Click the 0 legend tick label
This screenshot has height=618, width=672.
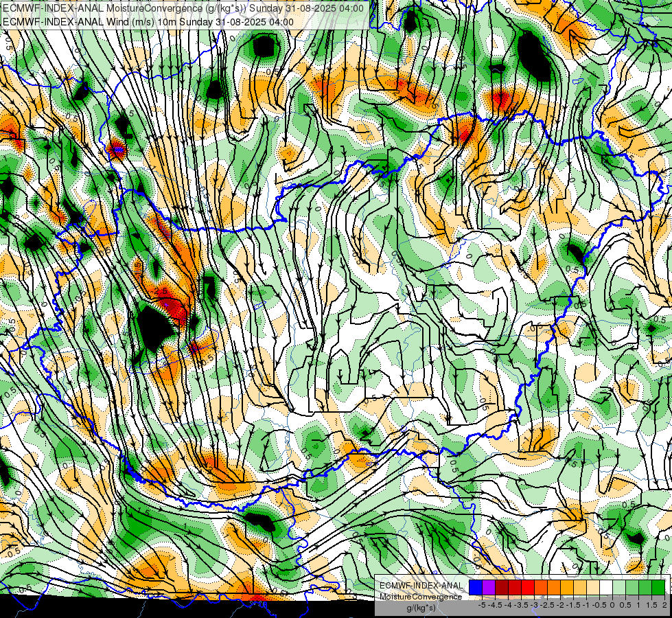(x=612, y=605)
